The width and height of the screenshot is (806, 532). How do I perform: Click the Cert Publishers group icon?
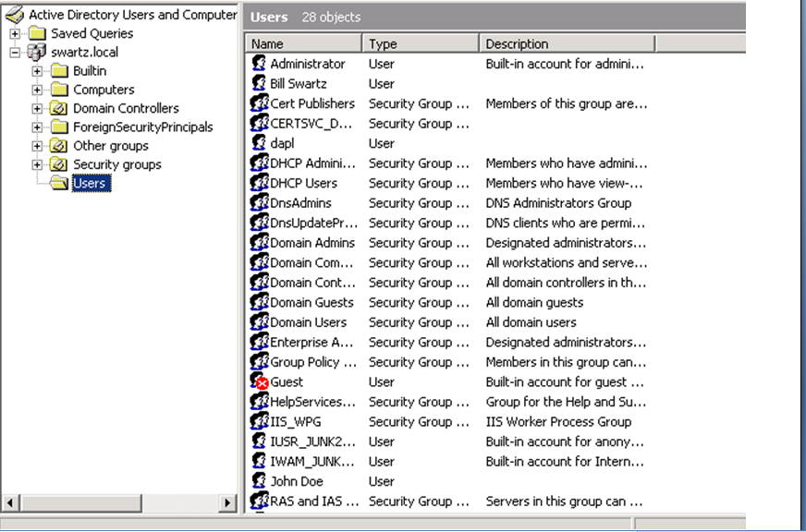coord(259,103)
